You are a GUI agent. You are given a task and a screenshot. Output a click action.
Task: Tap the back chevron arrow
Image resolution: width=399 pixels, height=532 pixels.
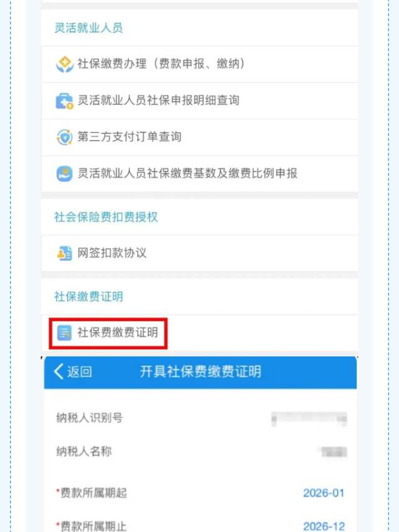(x=59, y=372)
